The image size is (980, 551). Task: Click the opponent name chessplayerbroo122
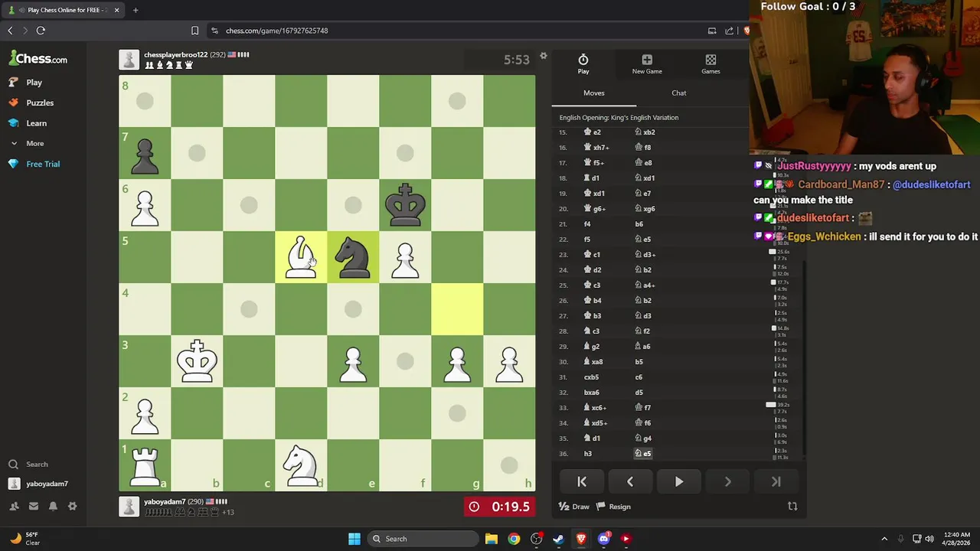click(176, 54)
